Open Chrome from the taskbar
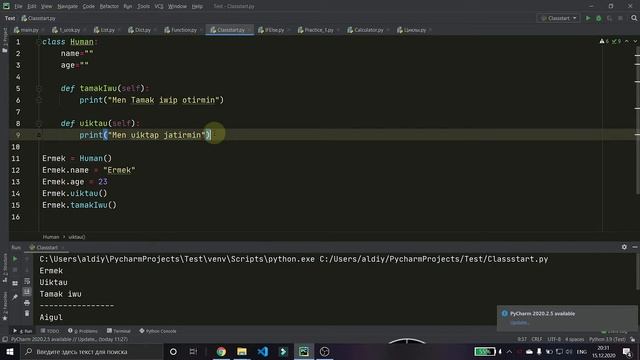640x360 pixels. tap(221, 351)
